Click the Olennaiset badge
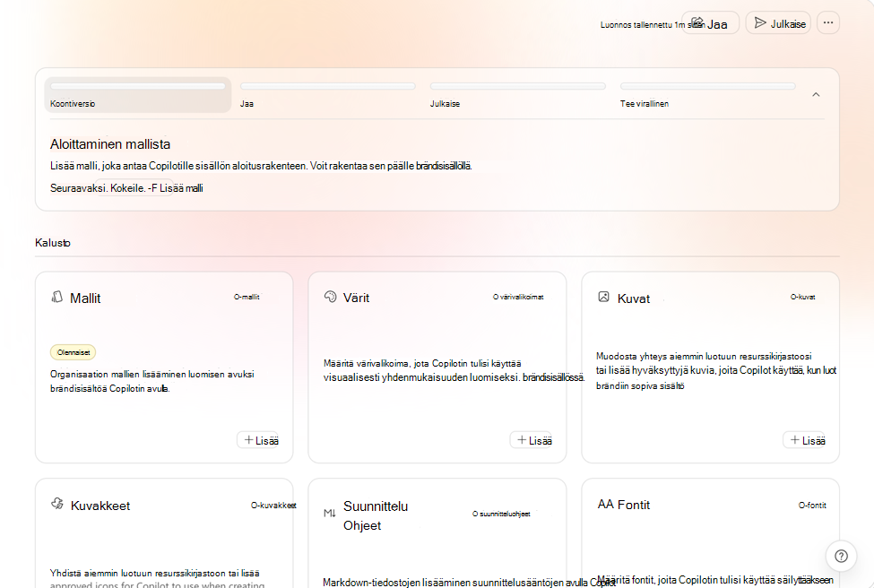This screenshot has width=874, height=588. click(73, 352)
